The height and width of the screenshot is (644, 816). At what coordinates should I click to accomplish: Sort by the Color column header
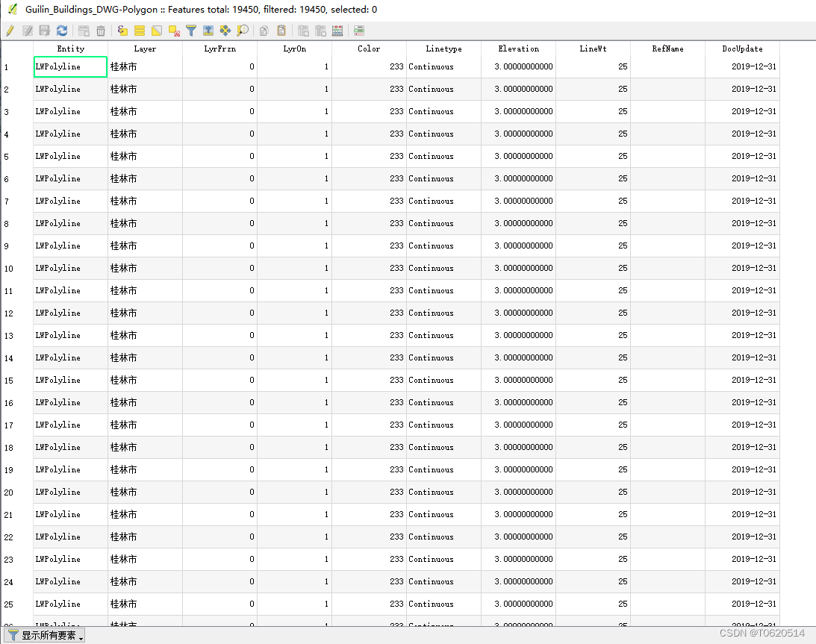click(369, 49)
